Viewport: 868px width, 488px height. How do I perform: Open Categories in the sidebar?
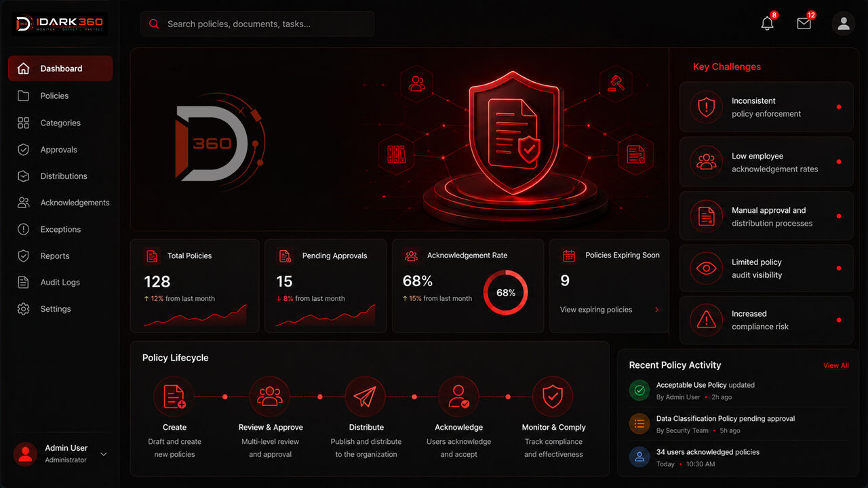pos(60,123)
